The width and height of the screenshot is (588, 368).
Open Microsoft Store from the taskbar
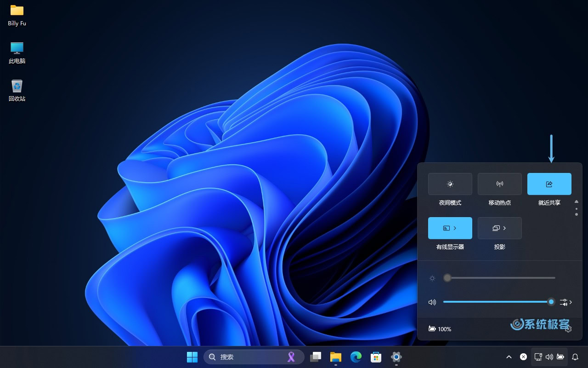(376, 357)
